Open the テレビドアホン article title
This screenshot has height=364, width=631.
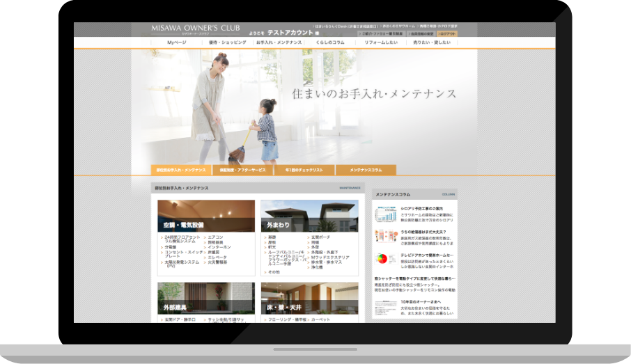point(427,255)
